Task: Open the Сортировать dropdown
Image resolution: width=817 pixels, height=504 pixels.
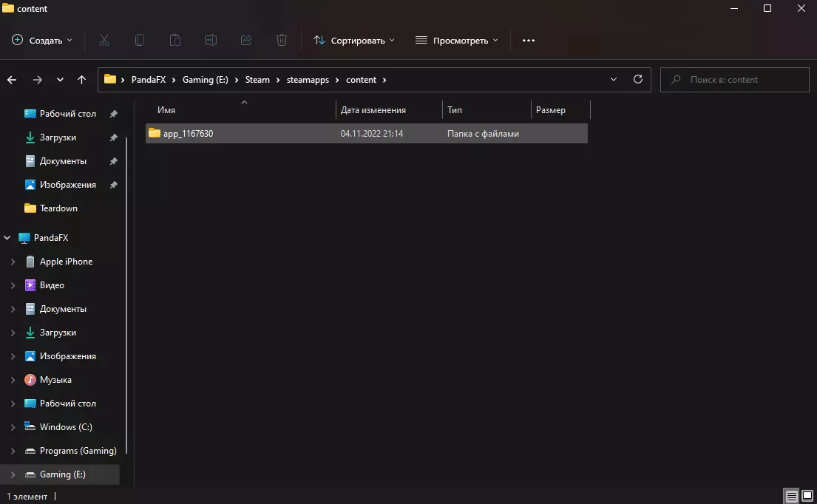Action: tap(354, 40)
